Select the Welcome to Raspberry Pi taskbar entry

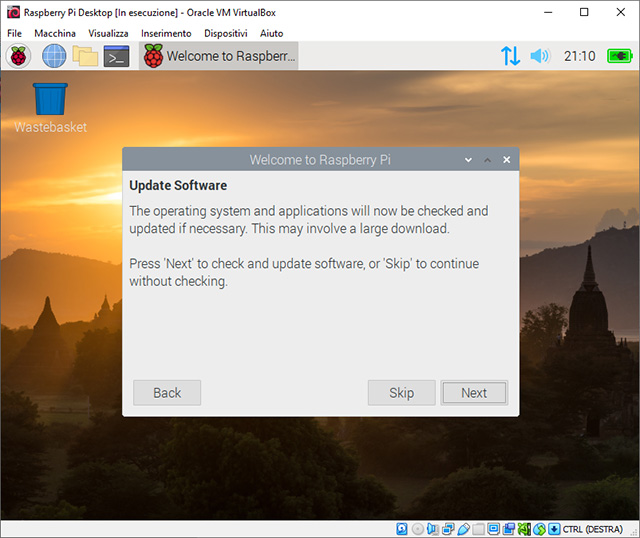coord(218,56)
